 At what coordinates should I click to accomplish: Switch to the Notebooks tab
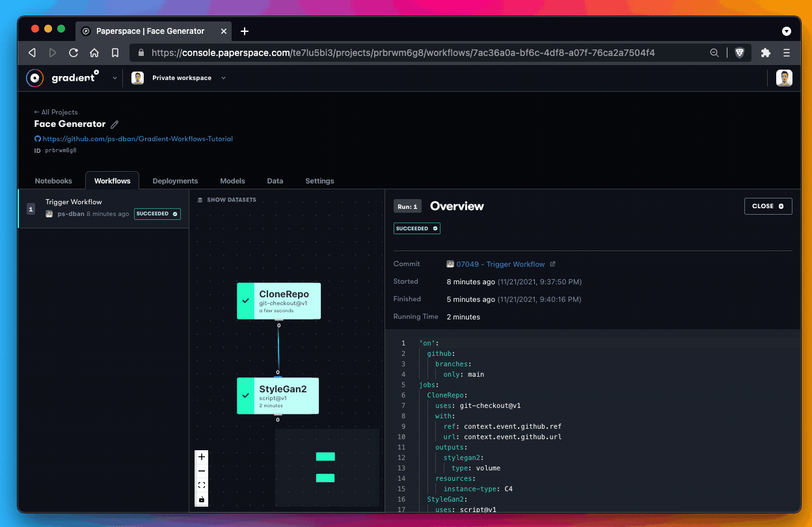click(52, 181)
